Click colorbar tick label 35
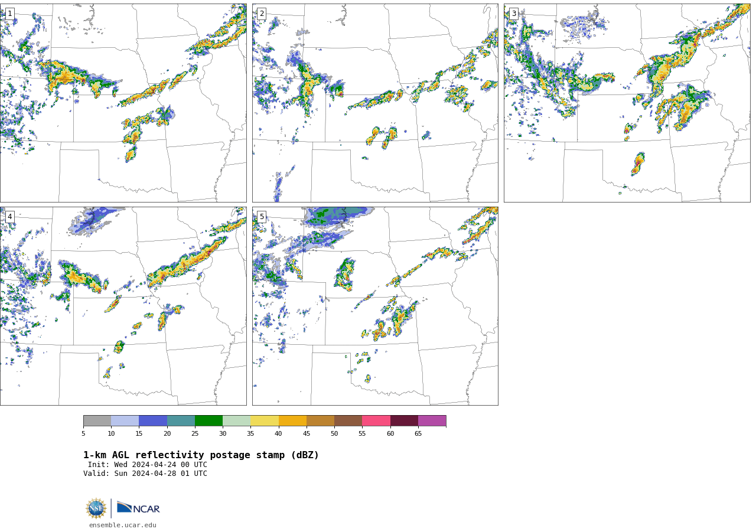This screenshot has width=756, height=532. (250, 434)
